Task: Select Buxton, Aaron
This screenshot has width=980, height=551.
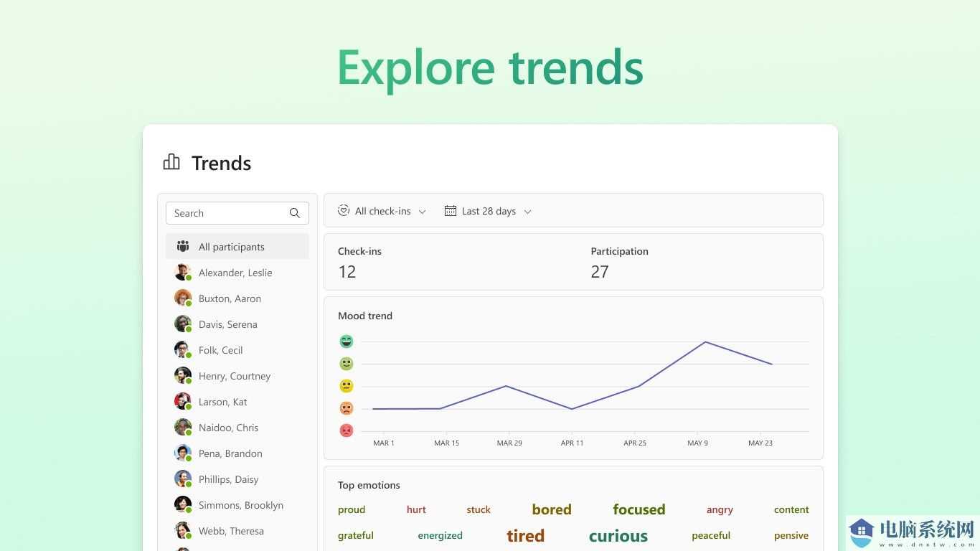Action: 237,298
